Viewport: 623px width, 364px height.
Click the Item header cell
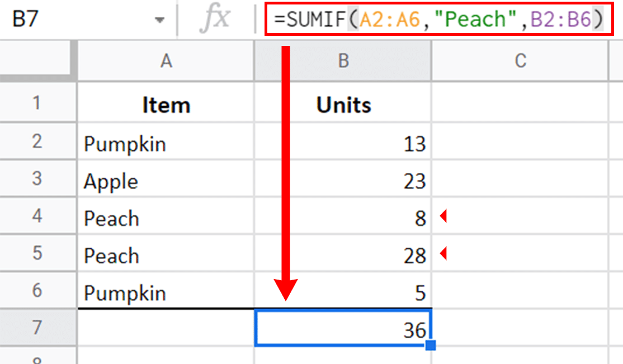point(166,105)
